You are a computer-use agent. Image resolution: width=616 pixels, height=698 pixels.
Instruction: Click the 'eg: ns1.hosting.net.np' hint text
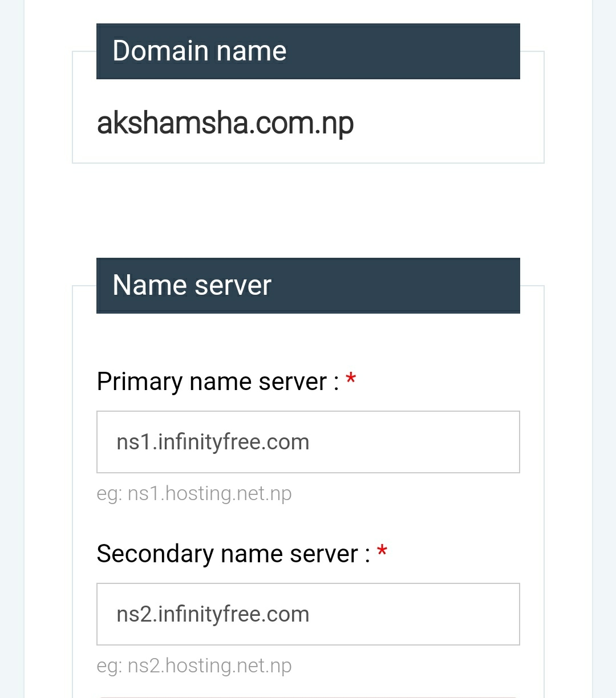click(x=194, y=493)
